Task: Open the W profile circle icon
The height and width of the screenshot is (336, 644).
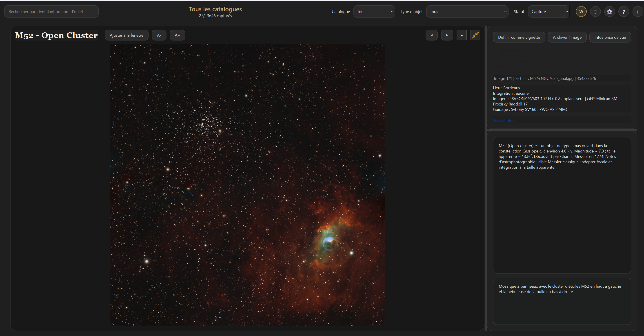Action: tap(581, 11)
